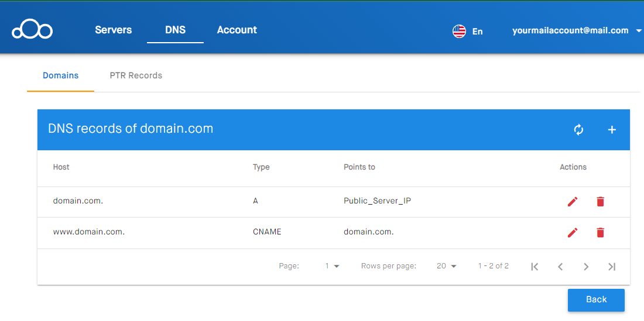Go to first page of records
Viewport: 644px width, 321px height.
(x=535, y=267)
